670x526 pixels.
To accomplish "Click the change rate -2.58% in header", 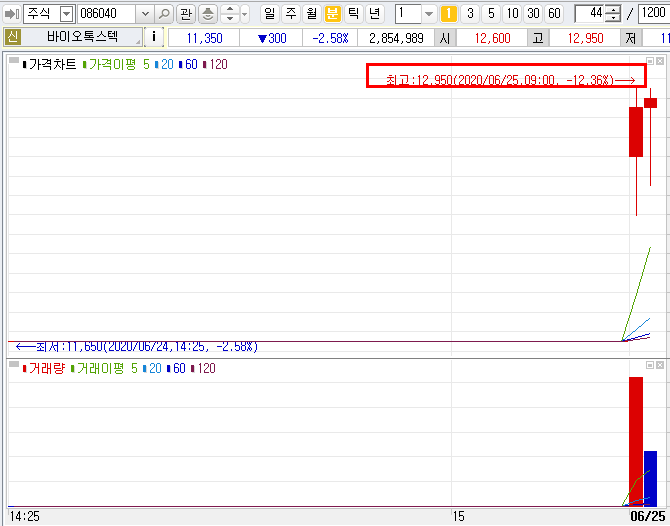I will click(x=330, y=38).
